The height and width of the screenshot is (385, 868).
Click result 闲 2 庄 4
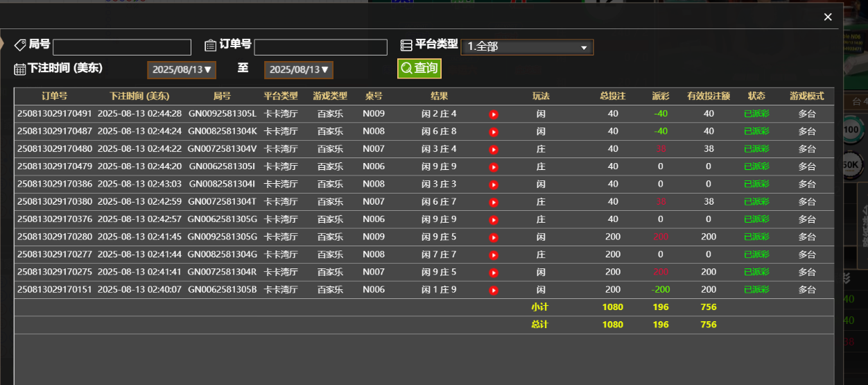pyautogui.click(x=440, y=114)
